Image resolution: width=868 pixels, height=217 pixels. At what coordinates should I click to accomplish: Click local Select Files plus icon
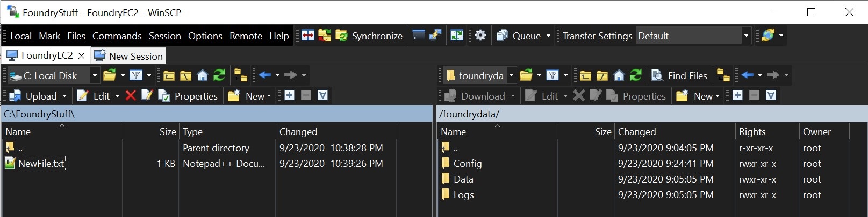289,95
